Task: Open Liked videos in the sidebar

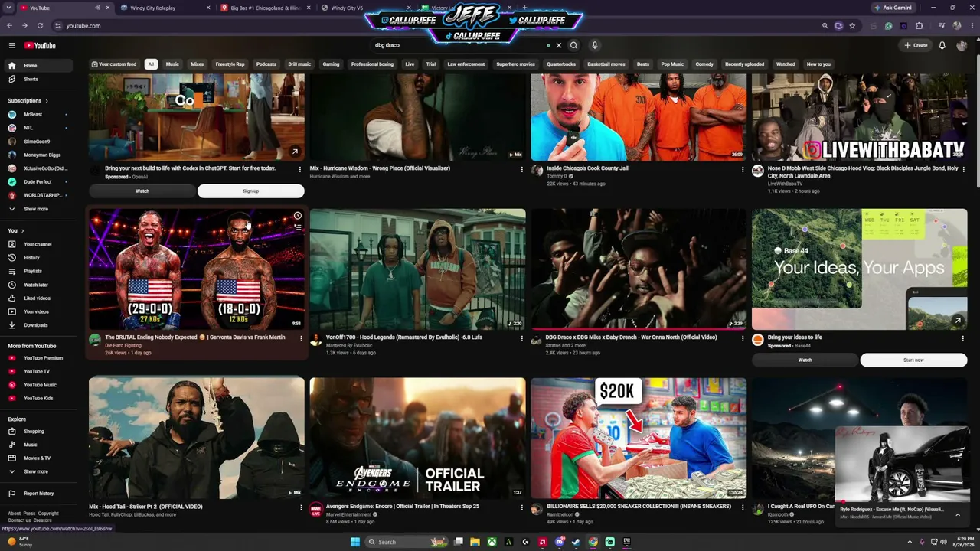Action: 40,298
